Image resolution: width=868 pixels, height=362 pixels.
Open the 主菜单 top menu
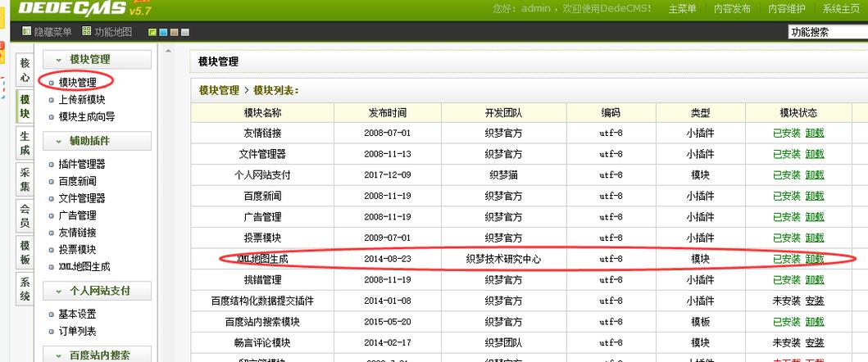683,9
